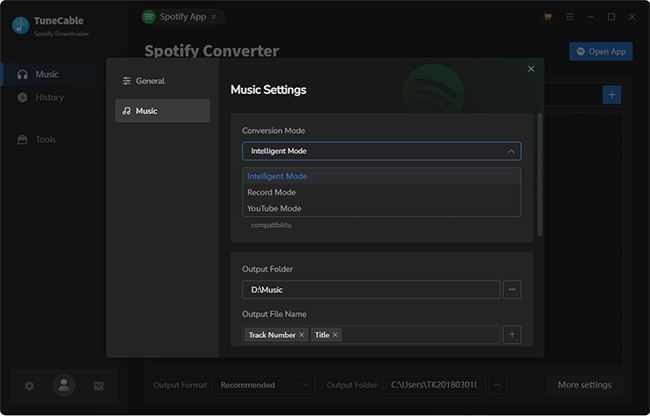Remove the Title tag

335,335
